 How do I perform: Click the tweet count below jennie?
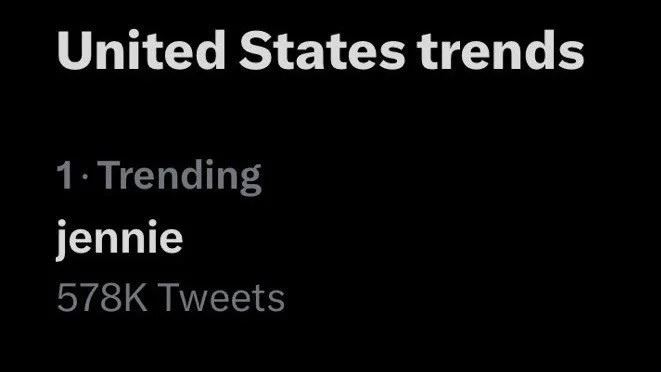171,298
